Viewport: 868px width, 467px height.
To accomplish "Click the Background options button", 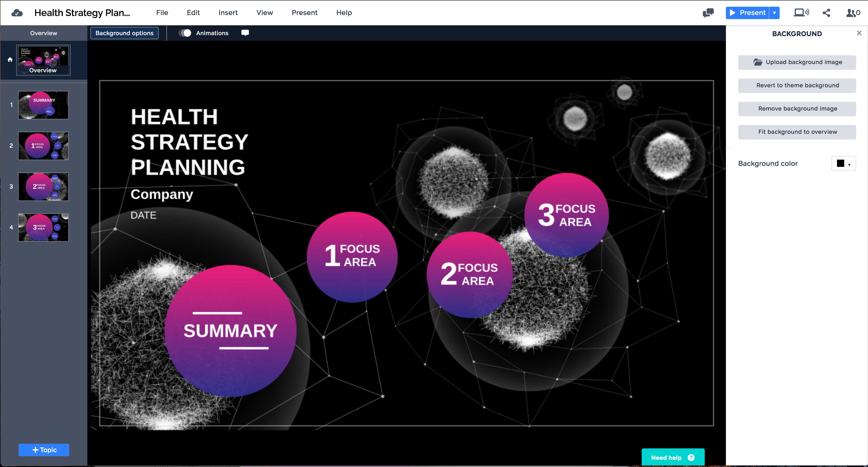I will pyautogui.click(x=124, y=33).
